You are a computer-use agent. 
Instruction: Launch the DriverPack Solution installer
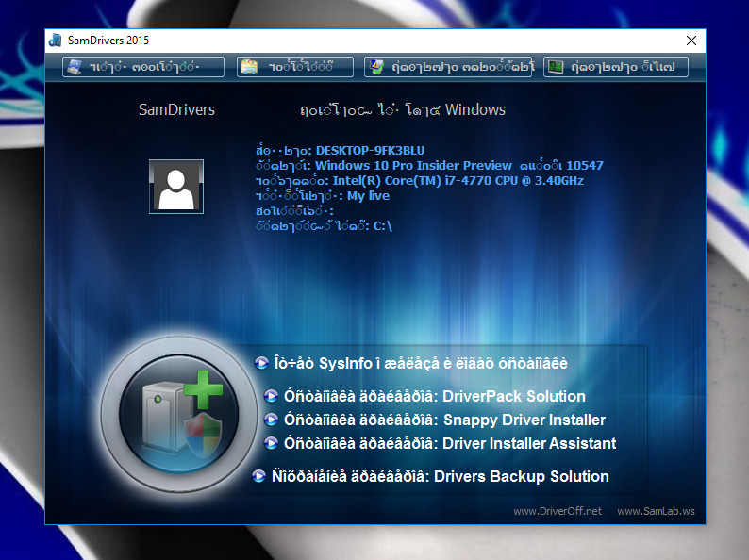point(434,396)
